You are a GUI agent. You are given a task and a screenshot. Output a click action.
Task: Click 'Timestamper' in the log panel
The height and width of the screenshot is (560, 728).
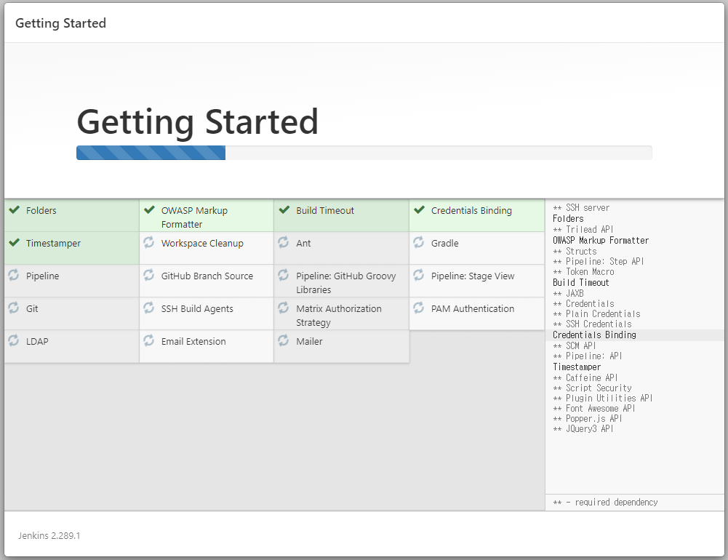click(577, 367)
